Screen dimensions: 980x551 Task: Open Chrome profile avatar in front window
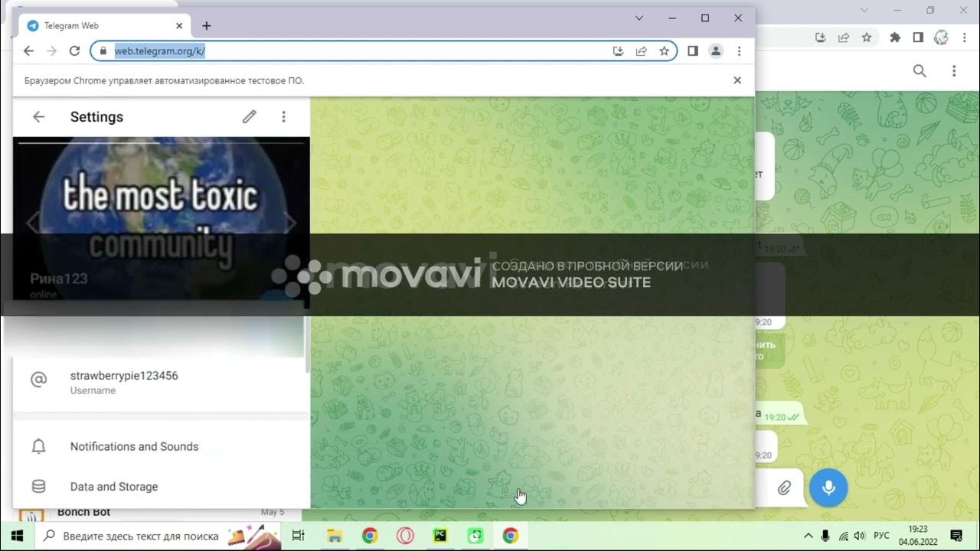(716, 51)
